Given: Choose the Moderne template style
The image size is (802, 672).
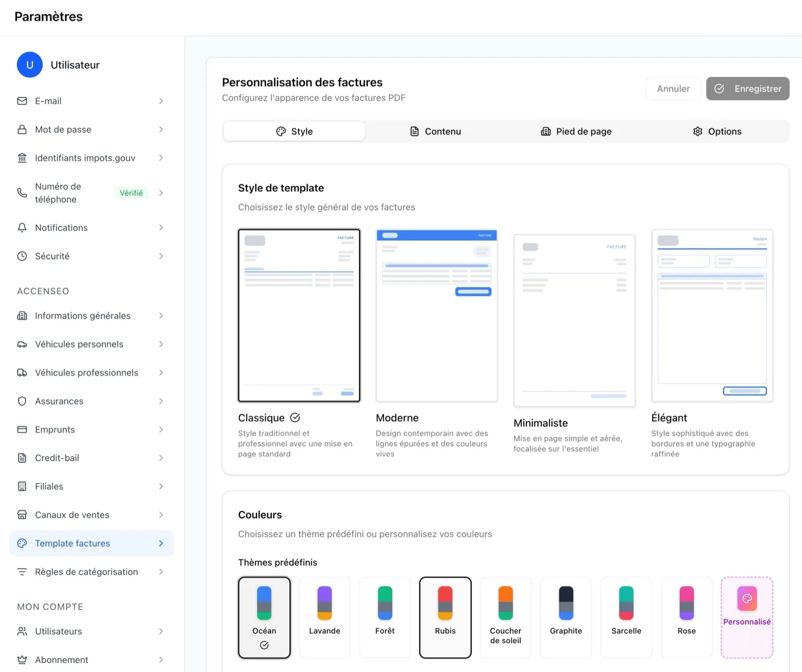Looking at the screenshot, I should [437, 315].
